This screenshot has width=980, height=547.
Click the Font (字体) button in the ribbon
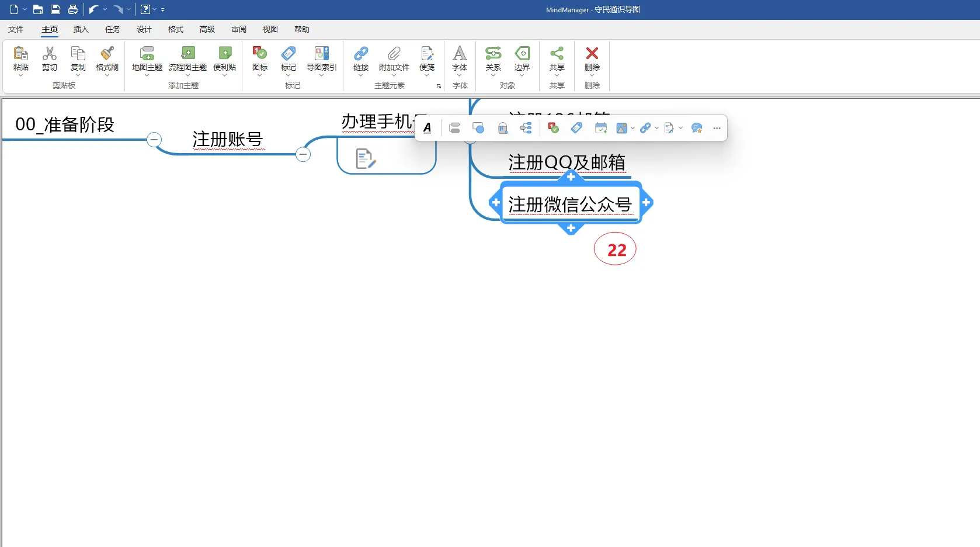click(460, 59)
